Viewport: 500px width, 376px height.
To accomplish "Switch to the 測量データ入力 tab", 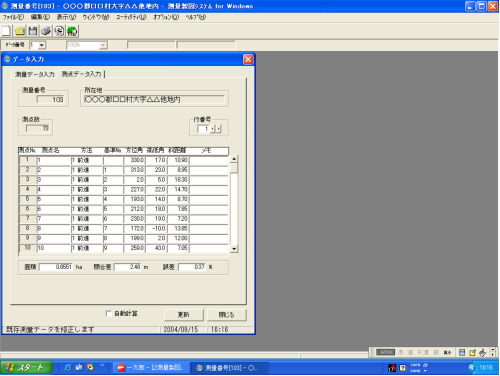I will [35, 74].
